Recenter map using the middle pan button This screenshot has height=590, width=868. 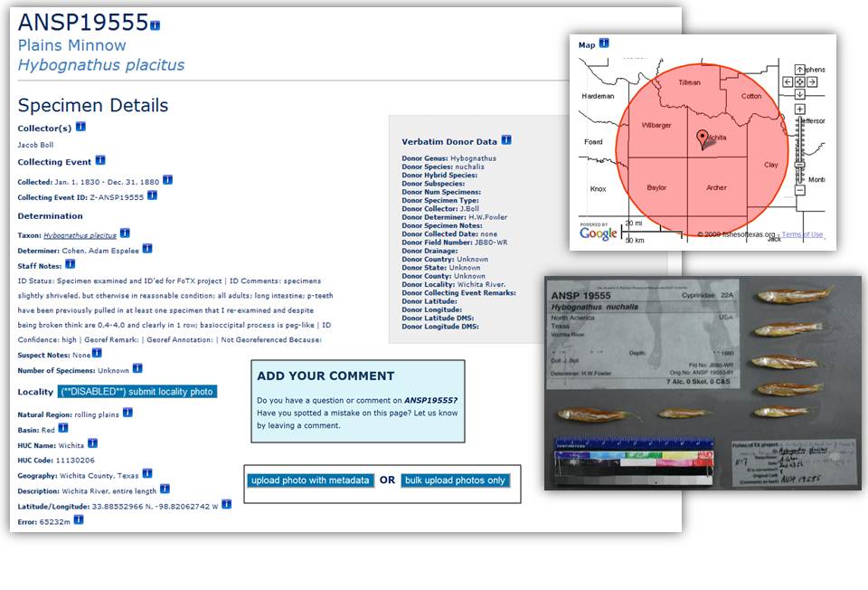click(799, 81)
